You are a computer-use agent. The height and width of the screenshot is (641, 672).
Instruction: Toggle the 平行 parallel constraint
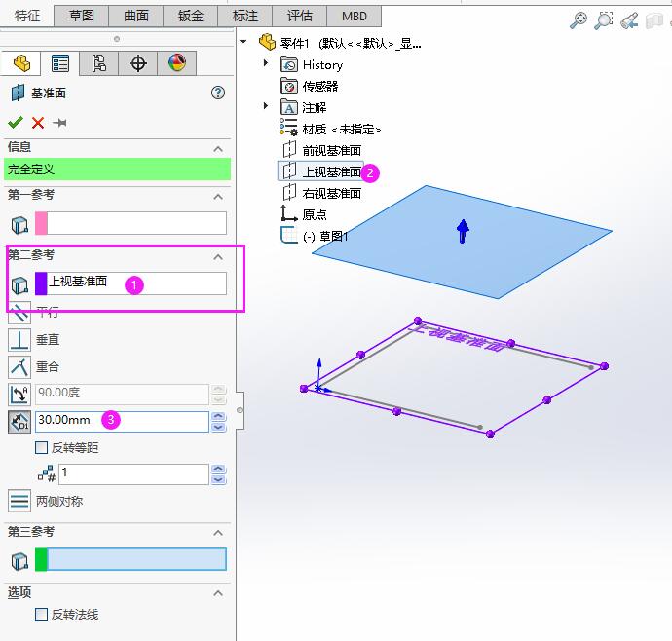[x=19, y=313]
